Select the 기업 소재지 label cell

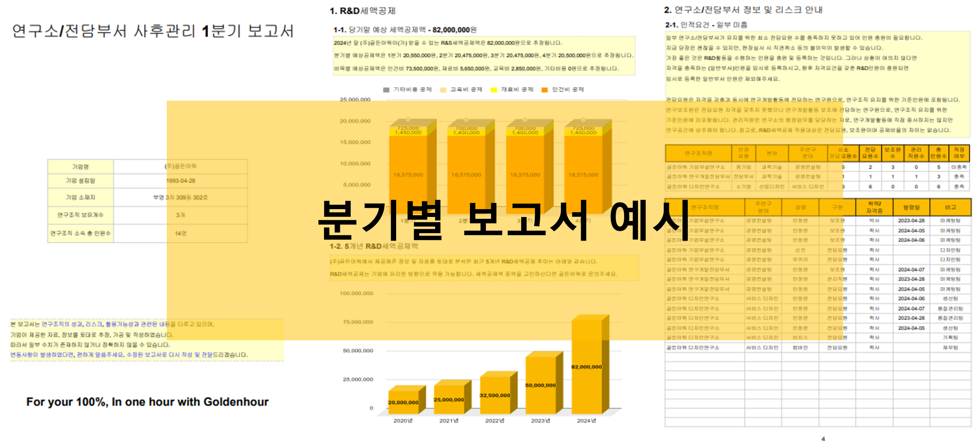tap(80, 198)
